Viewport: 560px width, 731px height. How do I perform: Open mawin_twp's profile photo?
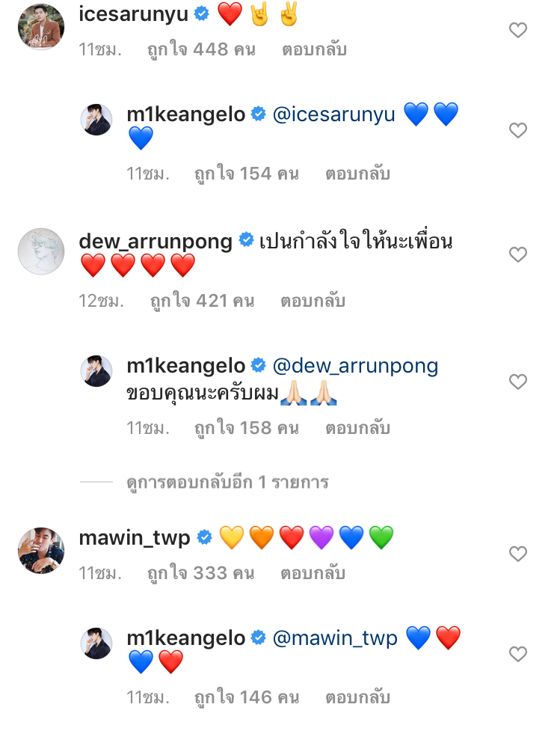[41, 551]
